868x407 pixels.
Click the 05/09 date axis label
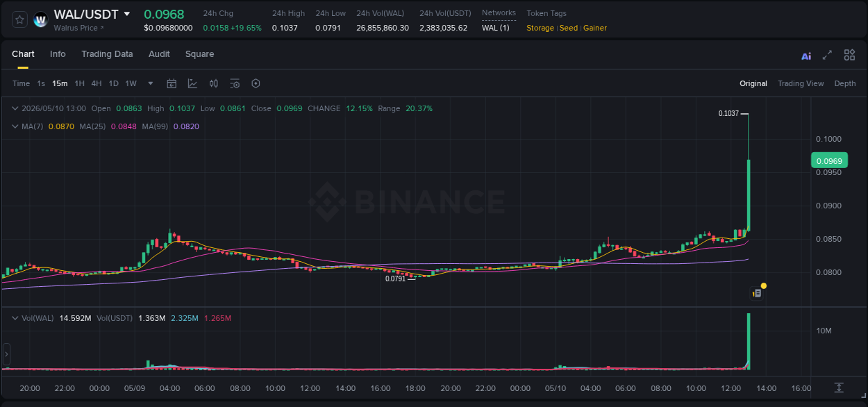pos(135,388)
